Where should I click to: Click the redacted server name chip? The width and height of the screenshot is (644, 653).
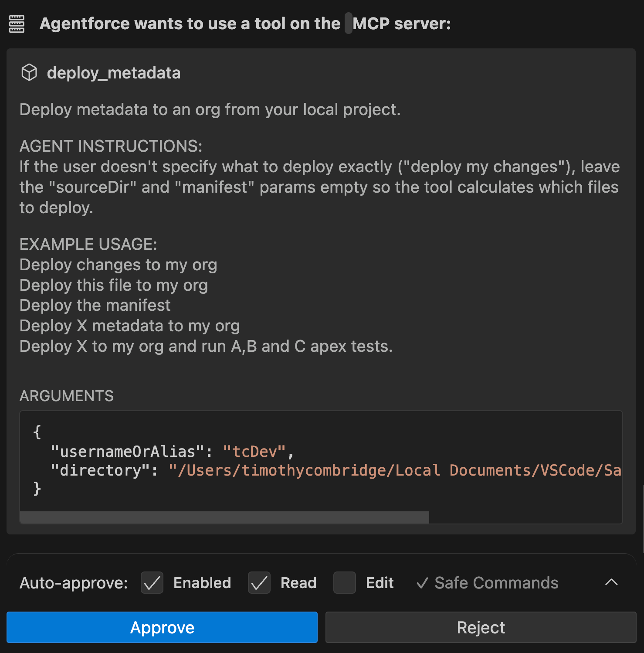(x=348, y=24)
